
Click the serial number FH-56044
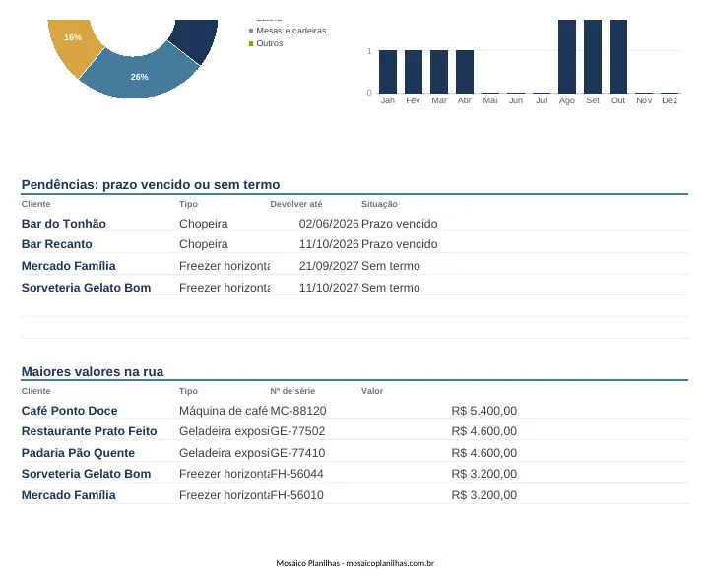coord(296,474)
